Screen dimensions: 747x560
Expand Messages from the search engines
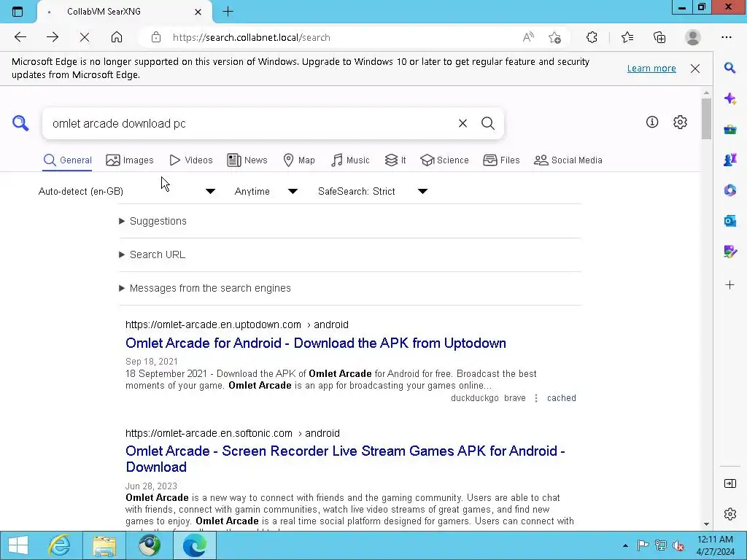click(x=205, y=288)
